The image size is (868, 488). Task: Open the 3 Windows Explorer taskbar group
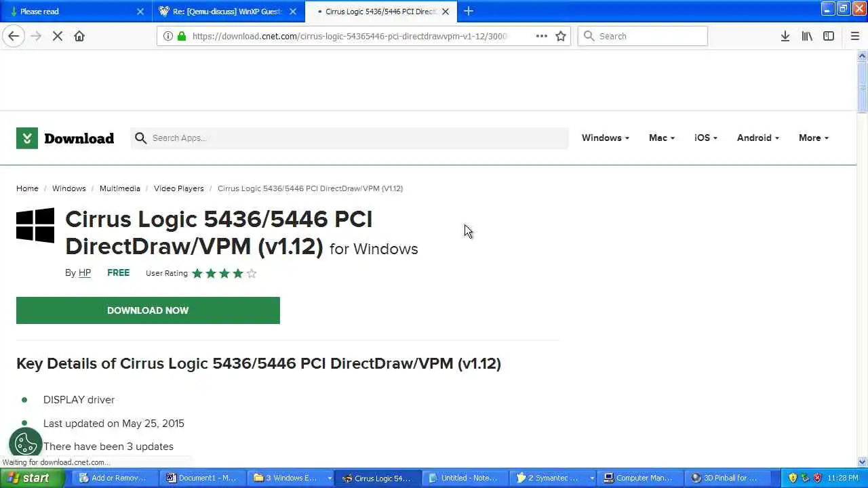pyautogui.click(x=291, y=478)
